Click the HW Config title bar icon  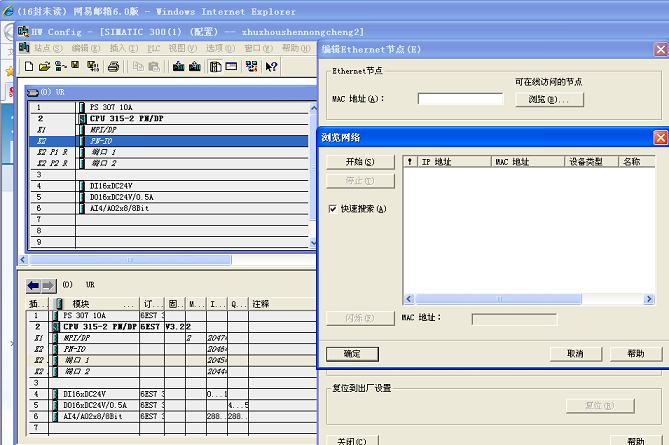23,31
